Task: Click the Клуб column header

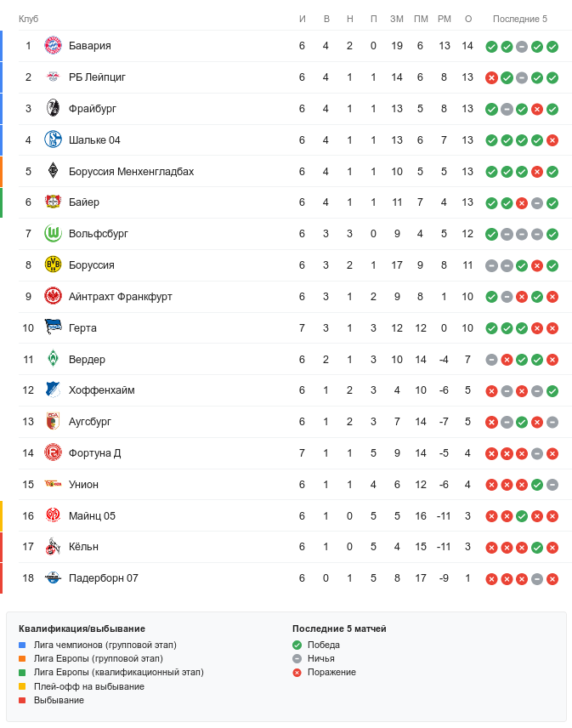Action: (x=28, y=19)
